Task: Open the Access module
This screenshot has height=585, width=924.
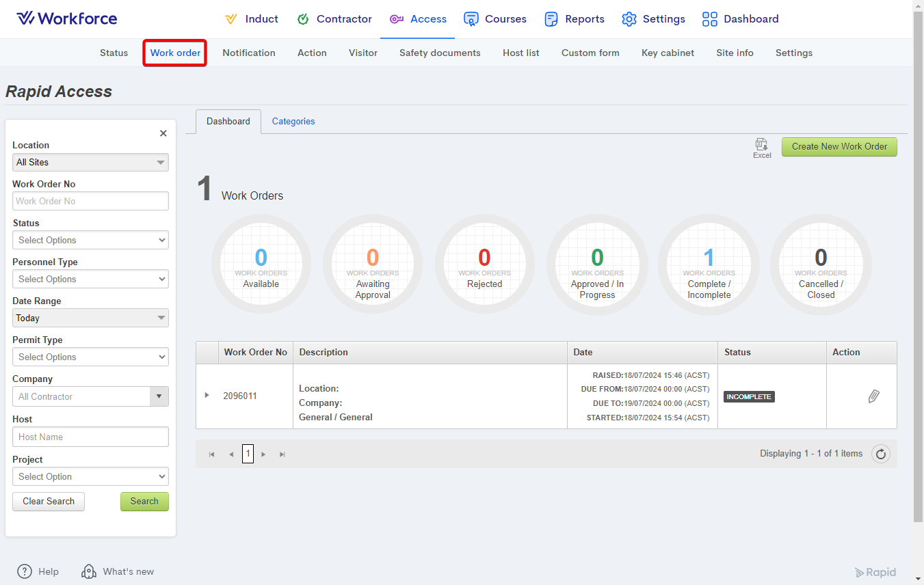Action: point(418,19)
